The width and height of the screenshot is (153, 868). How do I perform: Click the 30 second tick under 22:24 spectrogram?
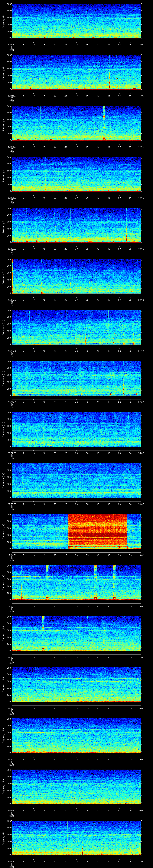pyautogui.click(x=76, y=555)
